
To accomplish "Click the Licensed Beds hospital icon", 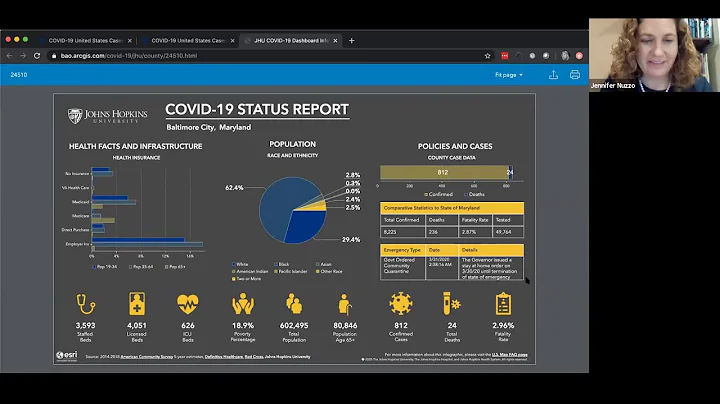I will [x=137, y=303].
